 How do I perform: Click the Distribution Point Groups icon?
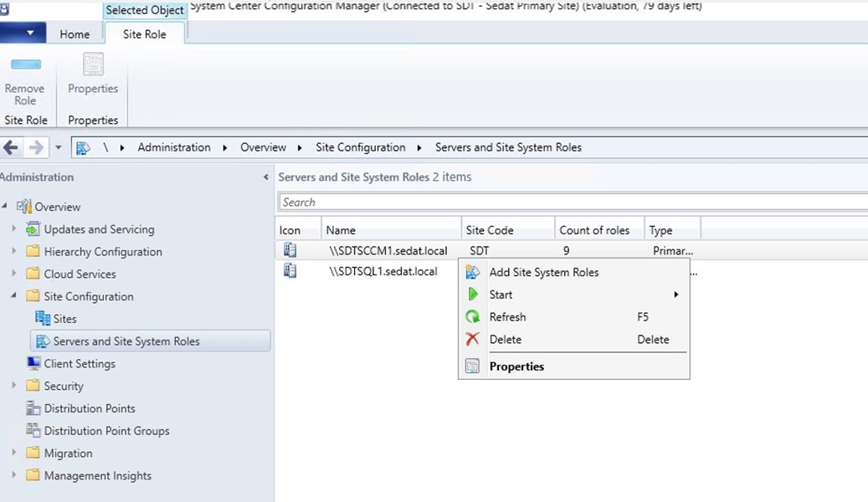[33, 430]
